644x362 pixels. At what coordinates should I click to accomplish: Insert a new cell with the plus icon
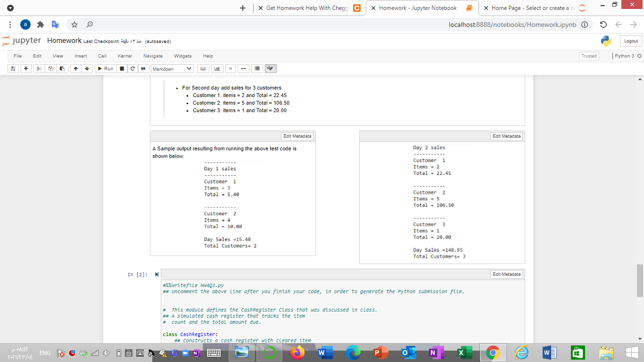(26, 68)
